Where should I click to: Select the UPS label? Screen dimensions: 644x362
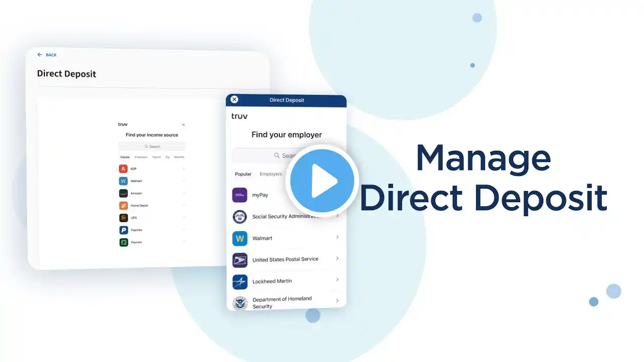[133, 218]
